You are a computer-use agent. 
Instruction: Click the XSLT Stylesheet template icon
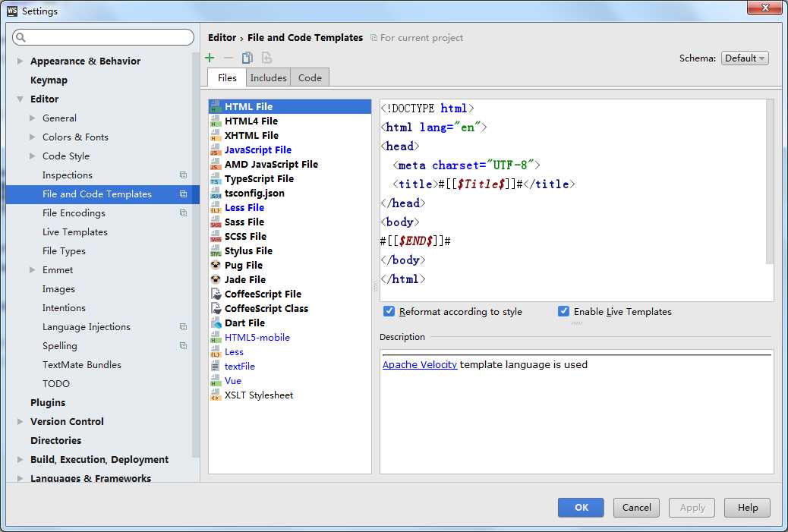[216, 395]
